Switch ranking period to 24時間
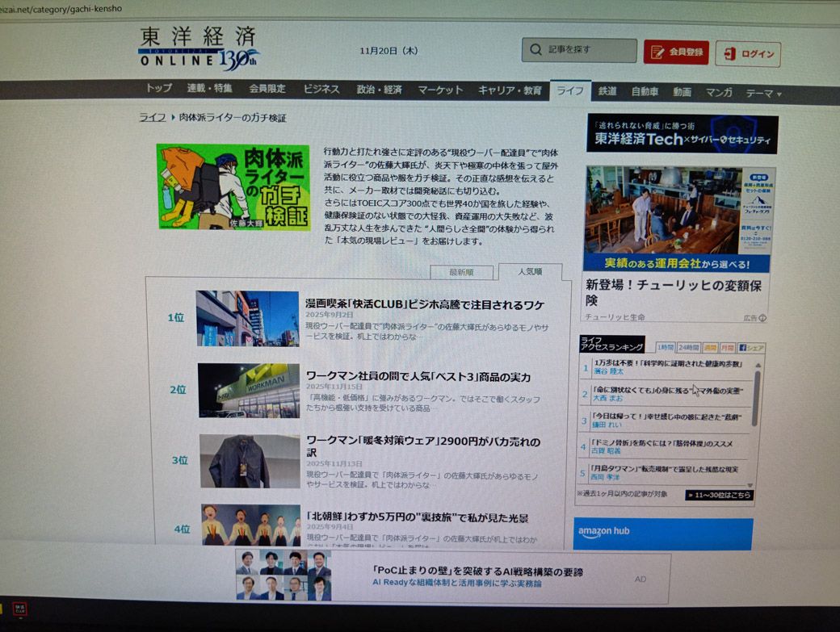Image resolution: width=840 pixels, height=632 pixels. pos(690,347)
